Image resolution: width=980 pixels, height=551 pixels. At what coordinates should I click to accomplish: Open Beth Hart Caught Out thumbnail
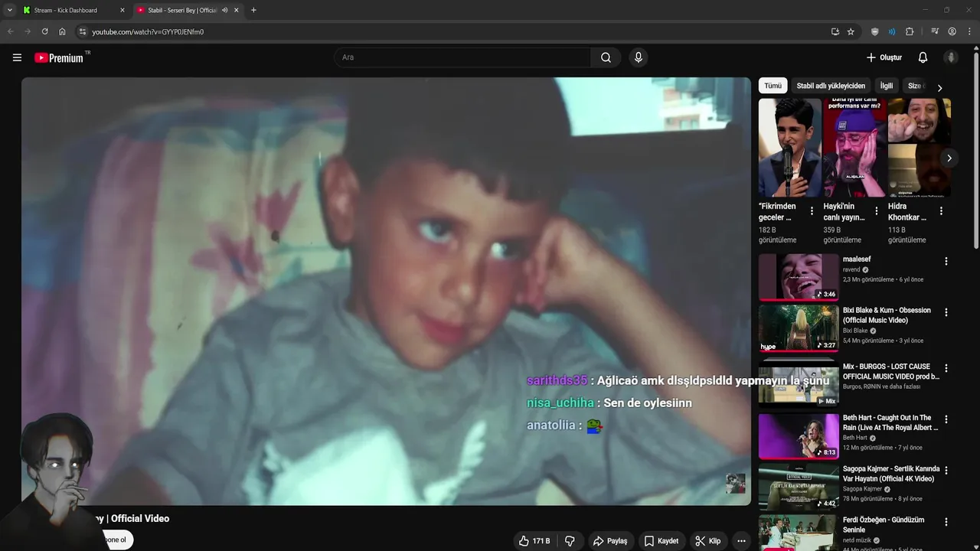799,435
